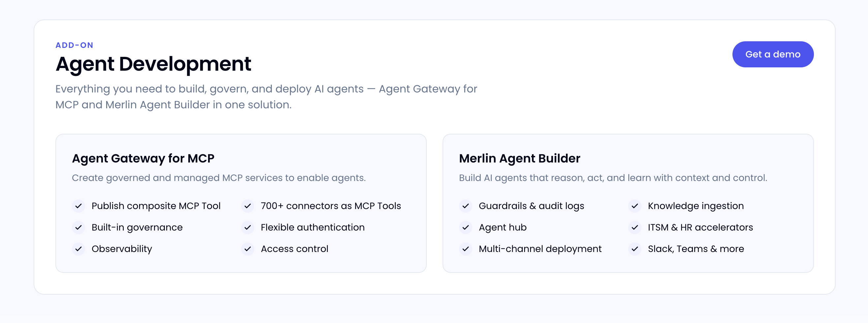Click text Built-in governance
Image resolution: width=868 pixels, height=323 pixels.
137,228
